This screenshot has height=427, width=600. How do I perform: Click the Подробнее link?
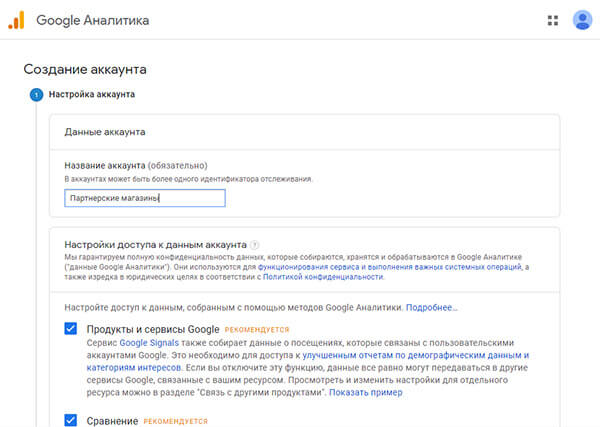[431, 308]
